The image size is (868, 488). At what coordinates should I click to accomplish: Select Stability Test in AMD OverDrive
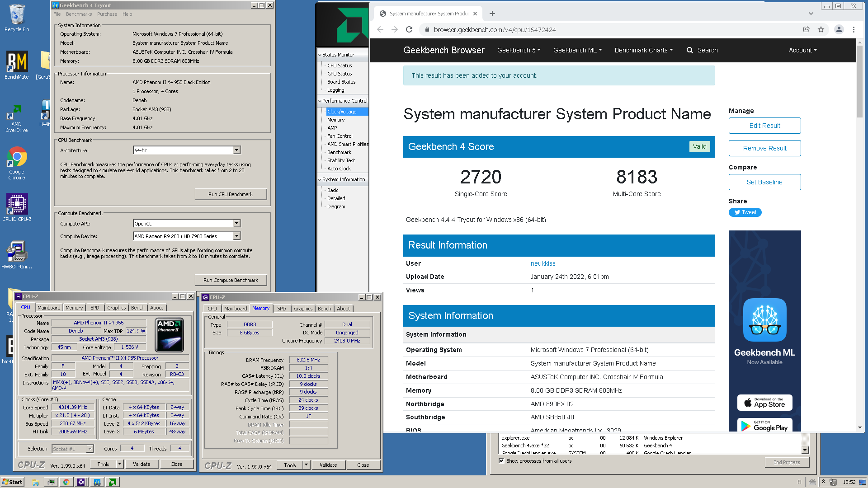point(341,160)
